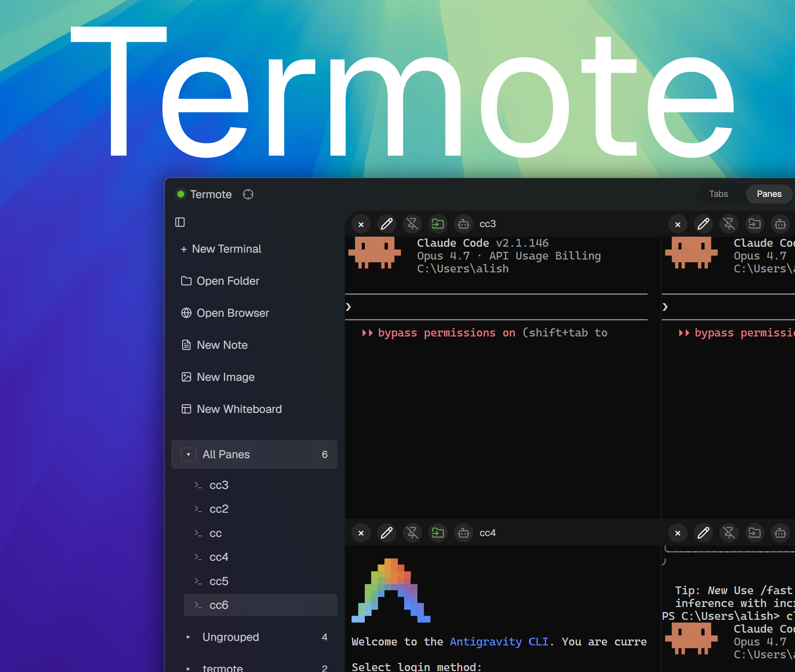Viewport: 795px width, 672px height.
Task: Select cc3 in the panes list
Action: pyautogui.click(x=260, y=485)
